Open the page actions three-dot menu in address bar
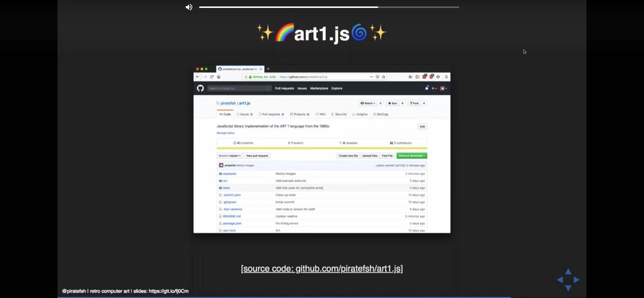Viewport: 644px width, 298px height. [x=371, y=77]
